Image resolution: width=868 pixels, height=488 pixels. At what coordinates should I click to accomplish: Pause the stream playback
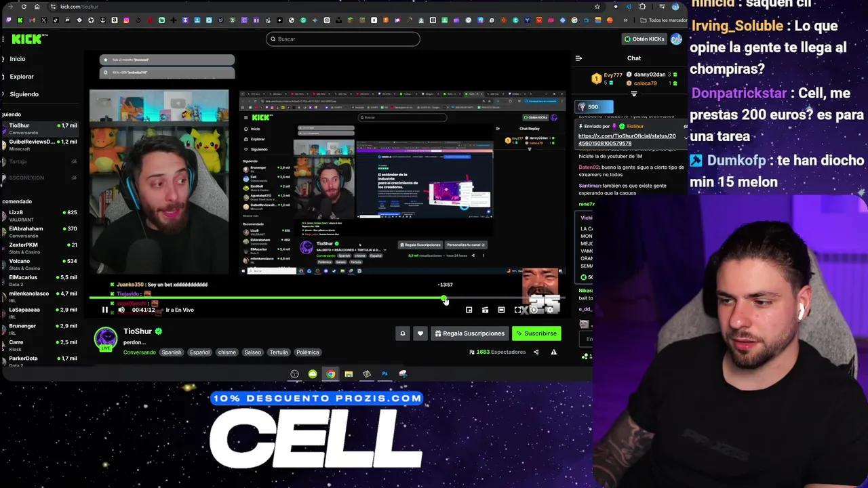(x=105, y=310)
